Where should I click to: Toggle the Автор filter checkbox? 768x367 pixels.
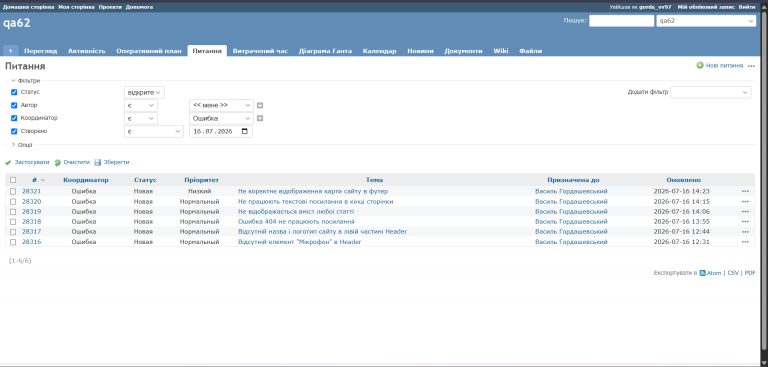point(14,105)
